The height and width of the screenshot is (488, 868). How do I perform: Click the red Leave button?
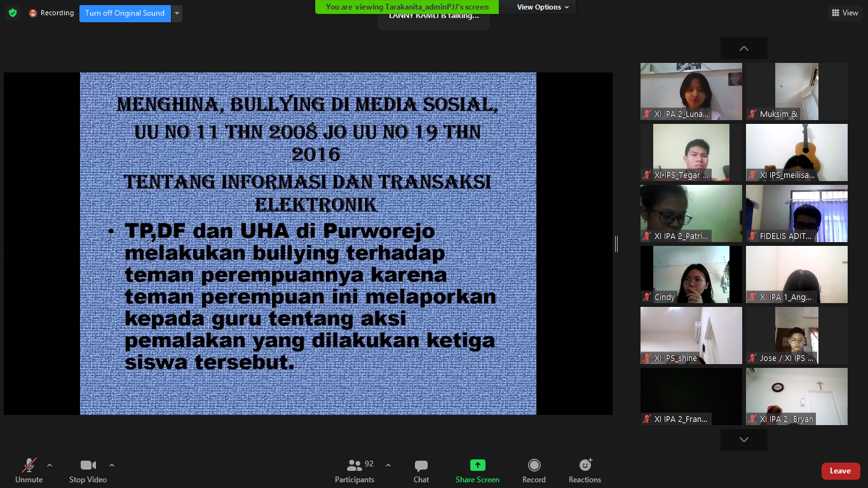[841, 471]
